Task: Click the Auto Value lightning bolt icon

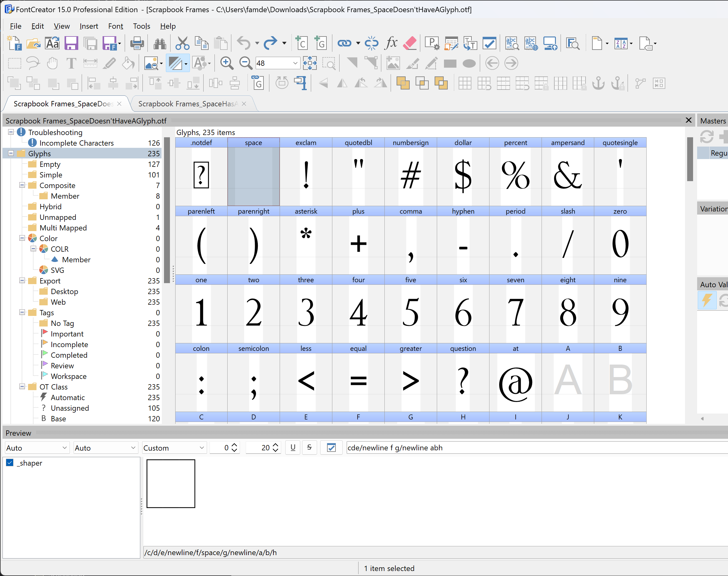Action: click(707, 300)
